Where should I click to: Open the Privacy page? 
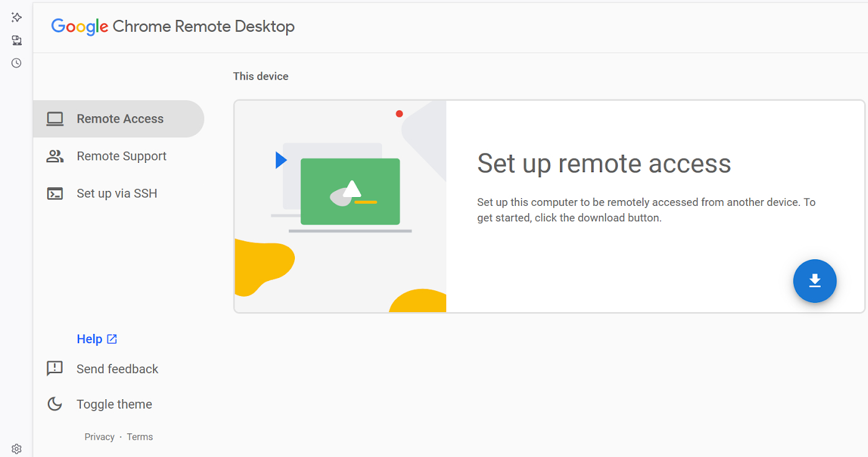point(99,436)
